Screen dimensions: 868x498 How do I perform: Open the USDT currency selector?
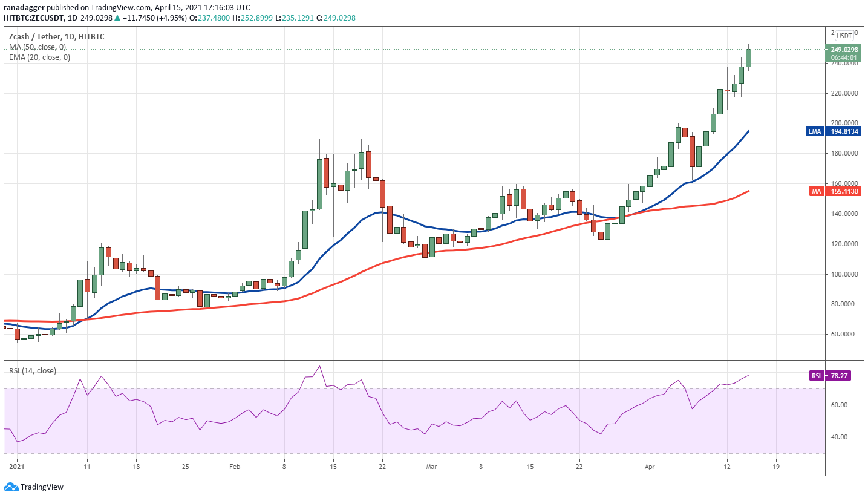tap(844, 36)
